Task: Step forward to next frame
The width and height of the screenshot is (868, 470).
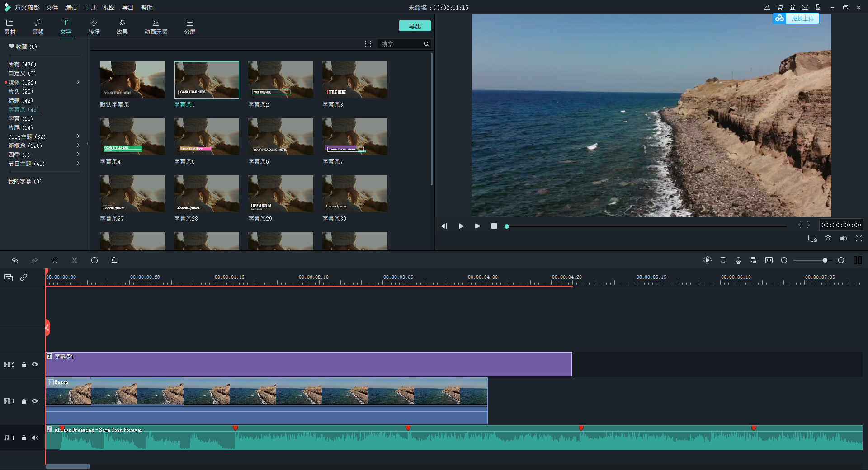Action: (x=461, y=226)
